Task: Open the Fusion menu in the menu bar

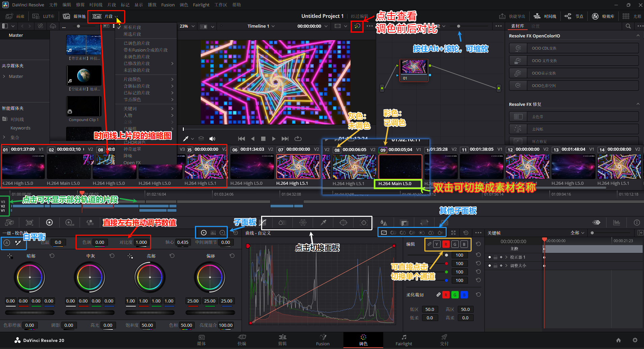Action: [168, 5]
